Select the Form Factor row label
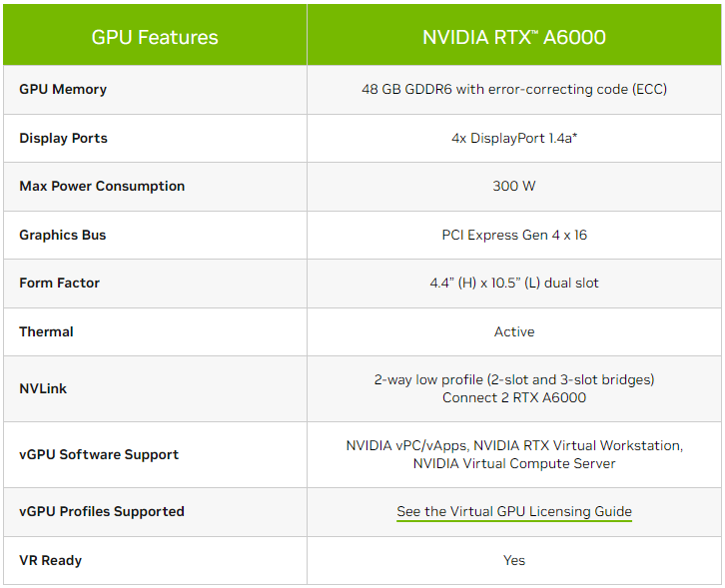725x588 pixels. coord(59,283)
